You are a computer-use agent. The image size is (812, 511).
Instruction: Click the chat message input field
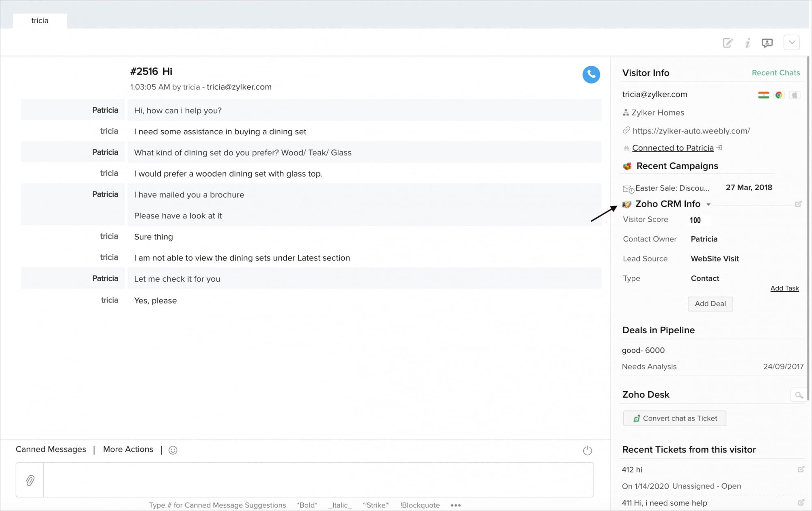(318, 480)
